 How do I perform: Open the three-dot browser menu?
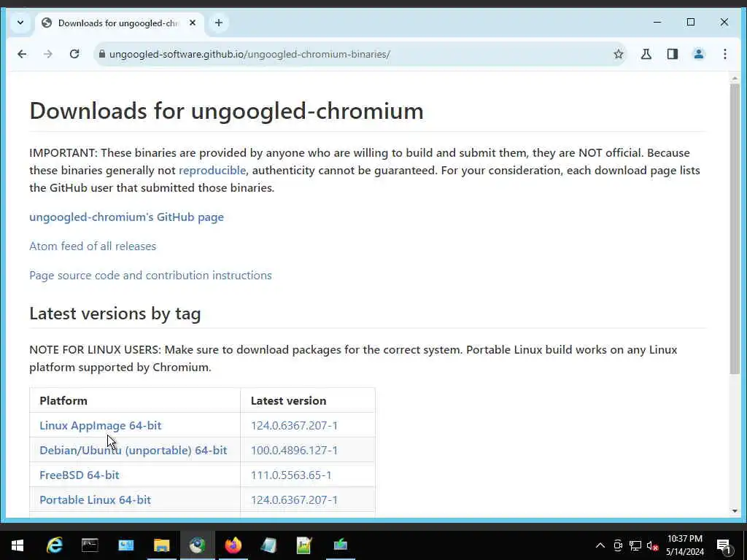point(724,54)
